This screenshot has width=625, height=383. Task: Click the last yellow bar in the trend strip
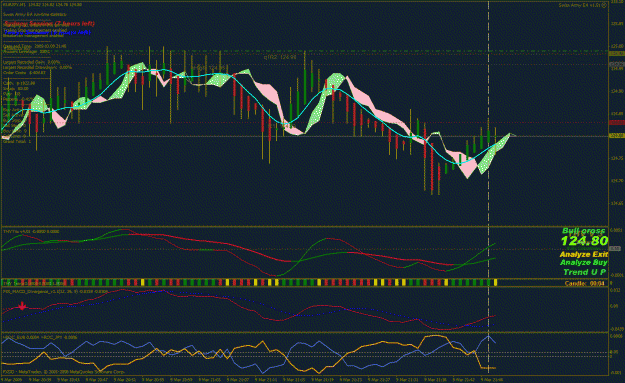[x=495, y=283]
